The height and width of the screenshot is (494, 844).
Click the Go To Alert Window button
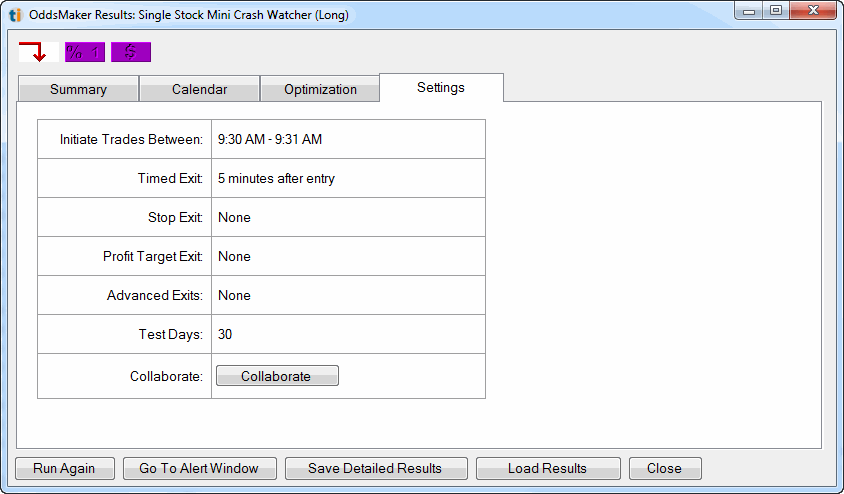pos(199,468)
